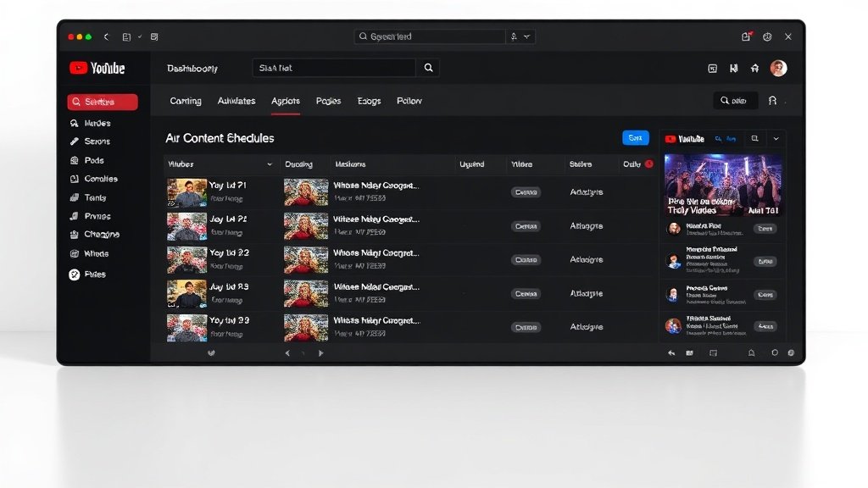Sort by the 'Ugpiind' column header
Viewport: 868px width, 488px height.
click(x=471, y=164)
